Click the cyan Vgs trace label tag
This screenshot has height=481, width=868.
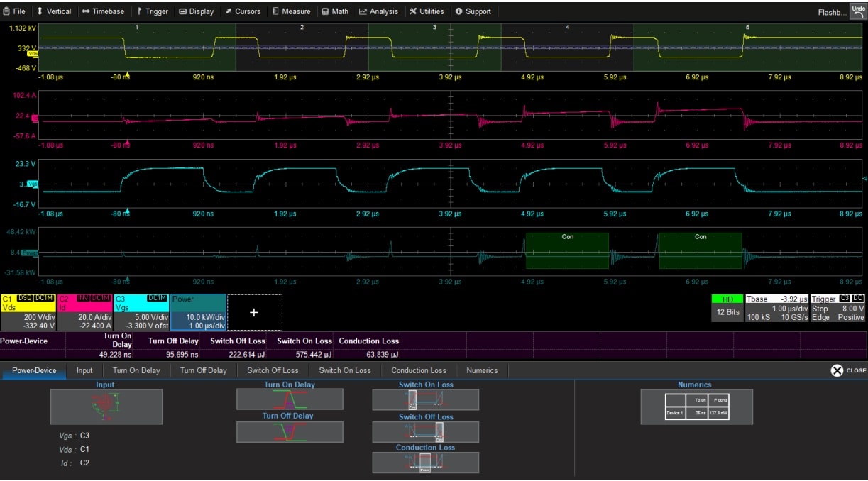[x=32, y=184]
